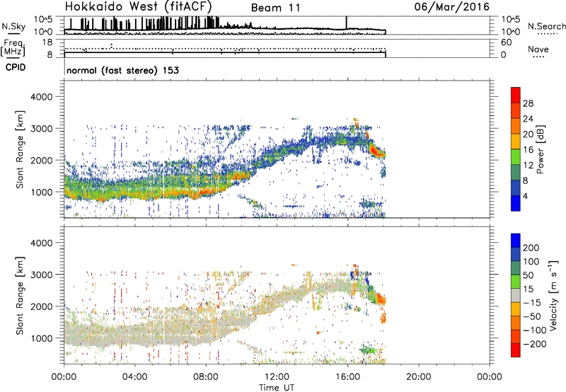566x392 pixels.
Task: Click the 'Nave' legend label
Action: pos(538,49)
